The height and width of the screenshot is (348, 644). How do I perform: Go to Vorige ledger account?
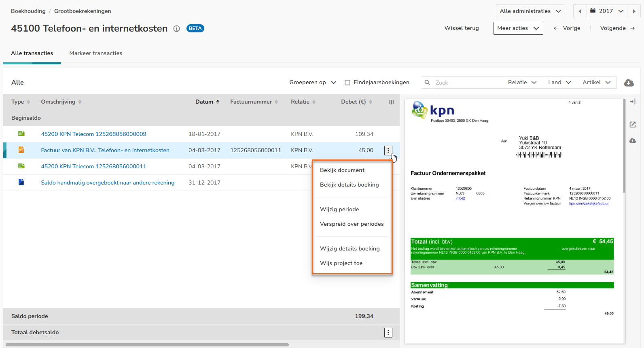point(567,28)
